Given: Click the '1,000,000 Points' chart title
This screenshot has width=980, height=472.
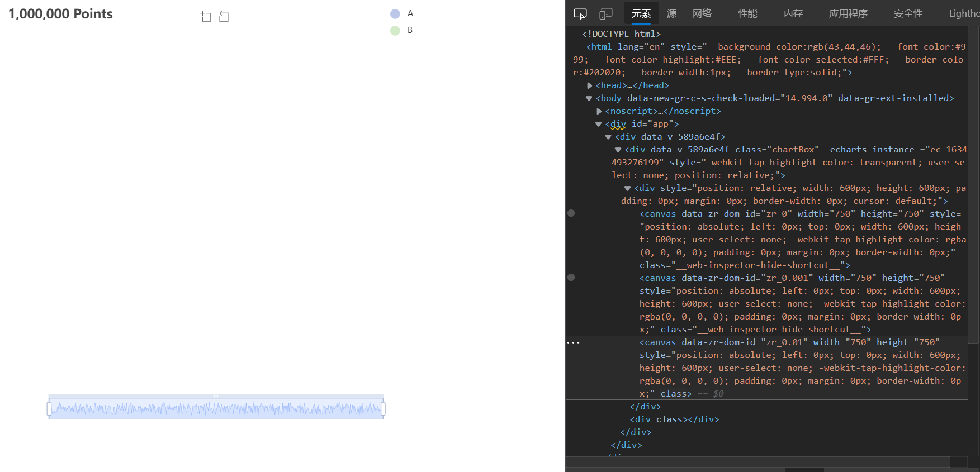Looking at the screenshot, I should pyautogui.click(x=60, y=14).
